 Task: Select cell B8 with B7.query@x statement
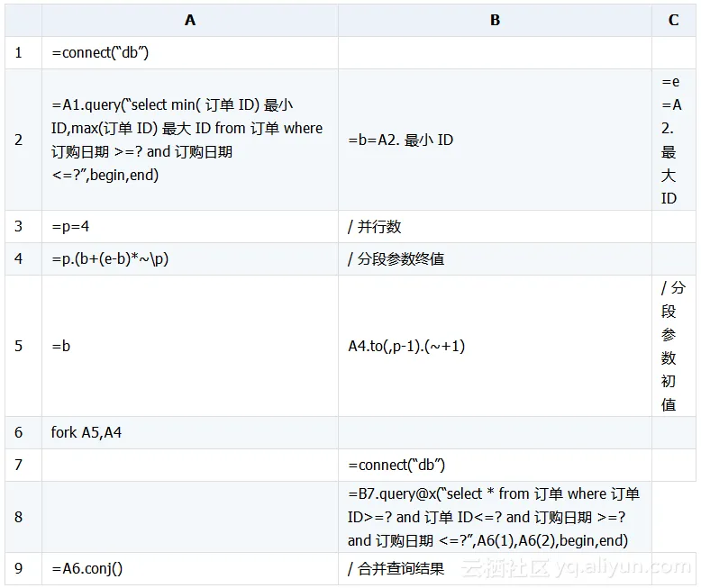click(494, 517)
